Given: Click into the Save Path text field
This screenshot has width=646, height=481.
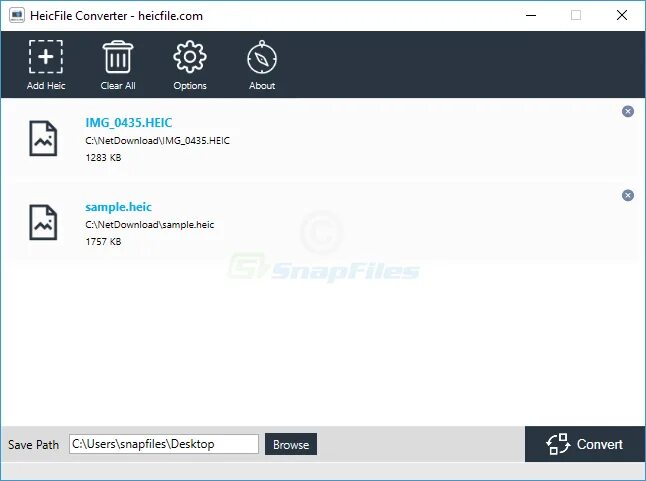Looking at the screenshot, I should [x=164, y=444].
